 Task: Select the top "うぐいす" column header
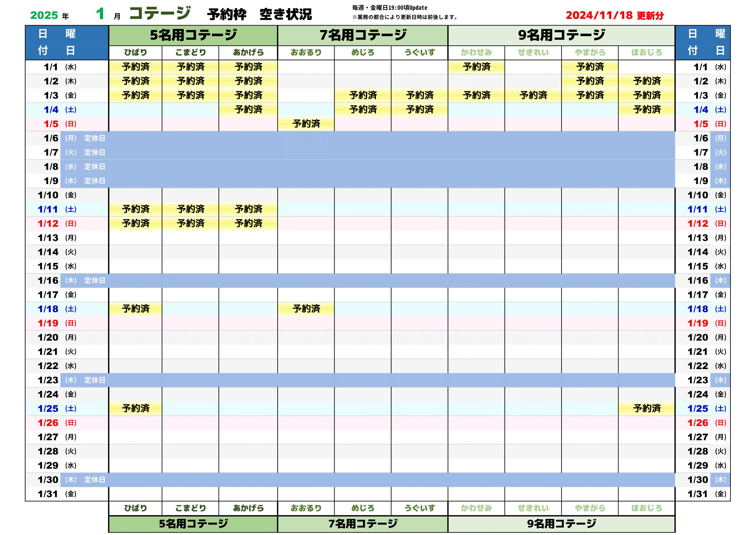(420, 52)
